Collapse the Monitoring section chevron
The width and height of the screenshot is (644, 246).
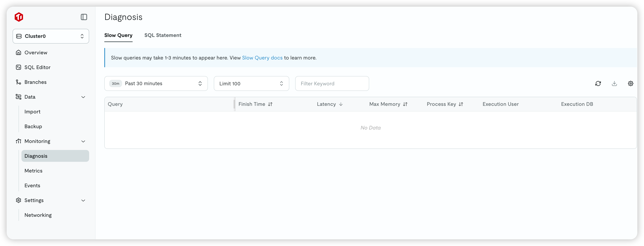83,141
